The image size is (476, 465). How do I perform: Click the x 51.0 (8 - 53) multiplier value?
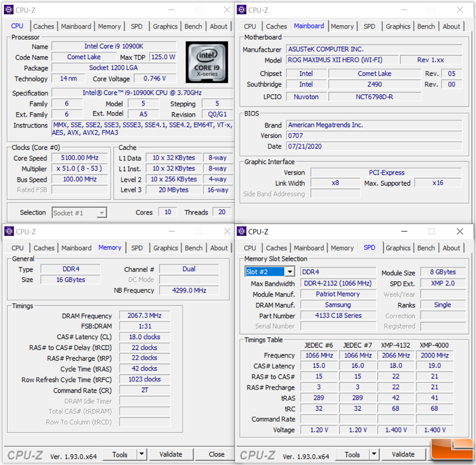[x=79, y=168]
